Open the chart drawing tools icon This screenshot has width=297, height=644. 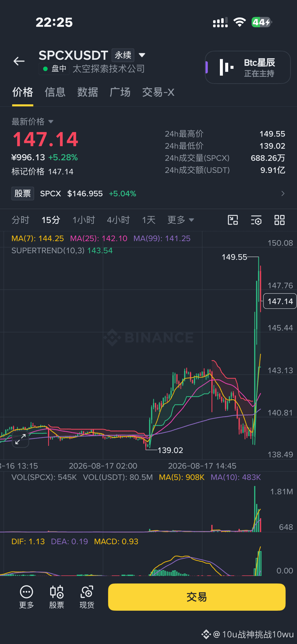[x=233, y=220]
